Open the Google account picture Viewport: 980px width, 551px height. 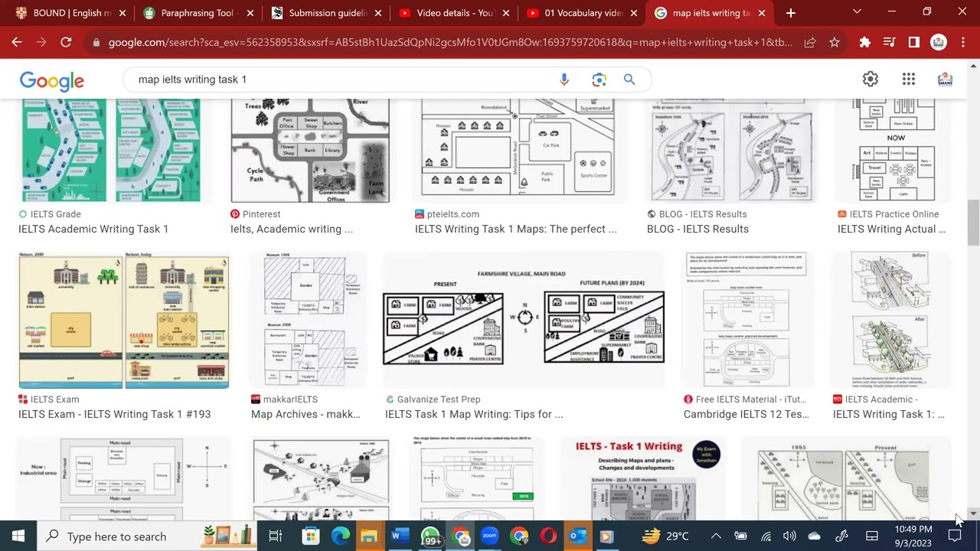click(946, 79)
